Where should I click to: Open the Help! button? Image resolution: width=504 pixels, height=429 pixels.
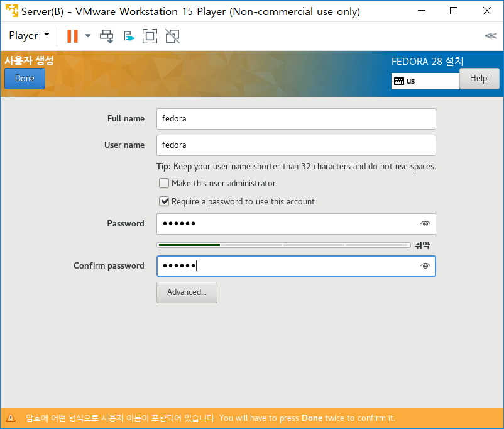click(479, 78)
